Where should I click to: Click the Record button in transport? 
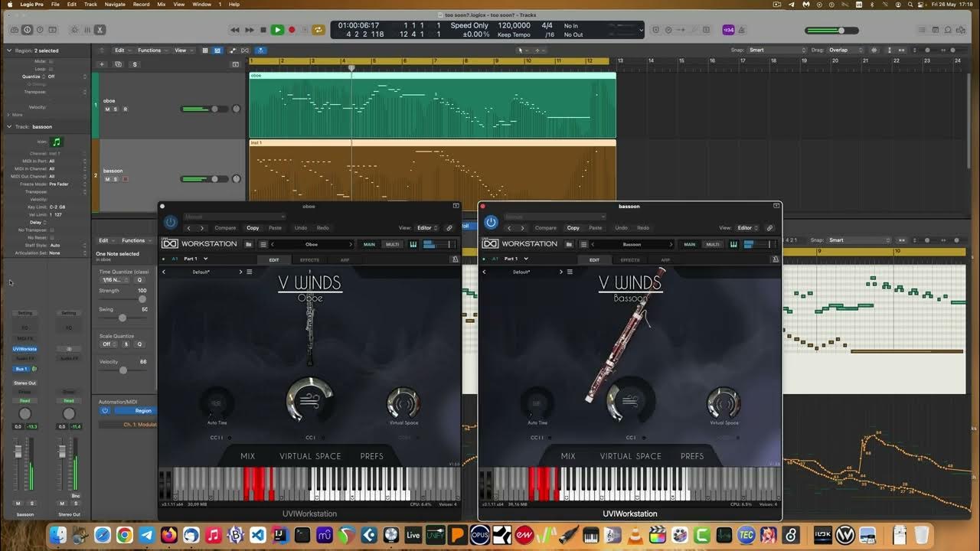coord(292,30)
